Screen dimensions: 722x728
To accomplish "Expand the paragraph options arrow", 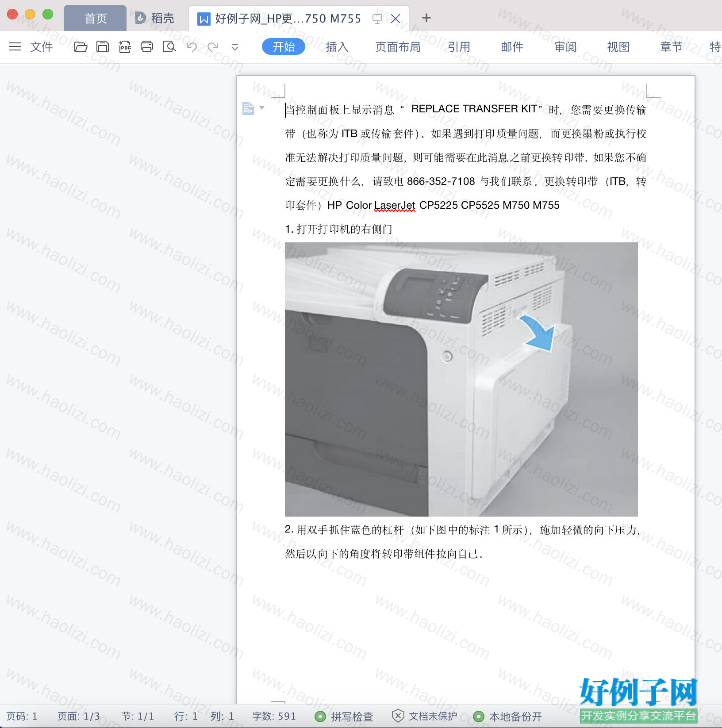I will pyautogui.click(x=262, y=108).
